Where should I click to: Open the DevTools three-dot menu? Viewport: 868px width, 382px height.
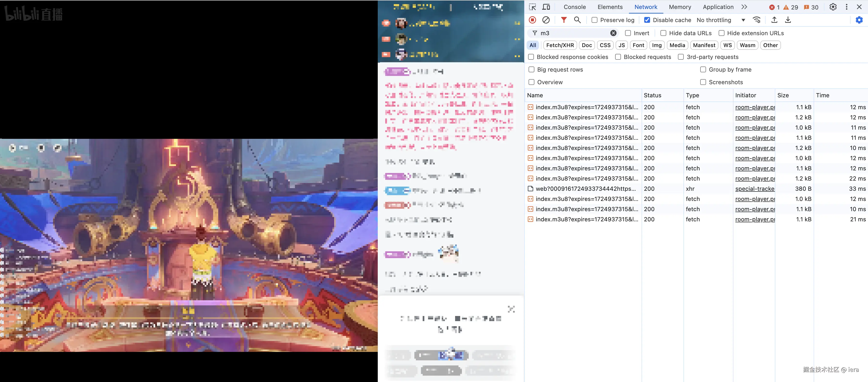click(846, 7)
